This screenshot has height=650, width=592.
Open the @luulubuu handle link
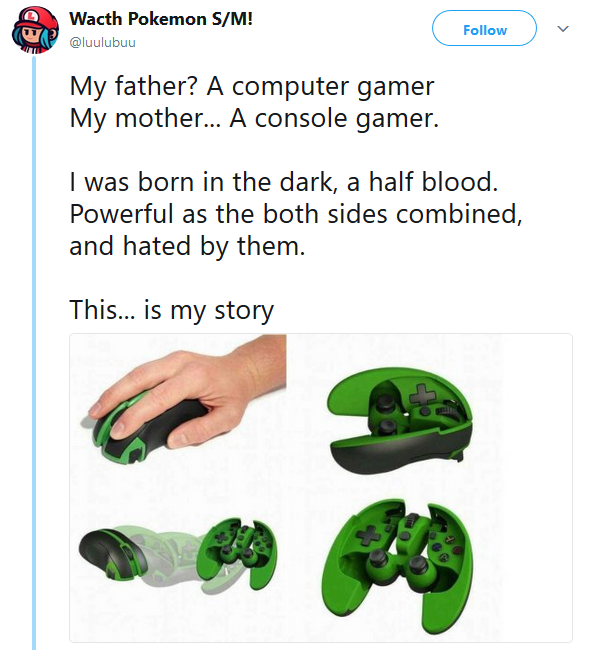102,43
